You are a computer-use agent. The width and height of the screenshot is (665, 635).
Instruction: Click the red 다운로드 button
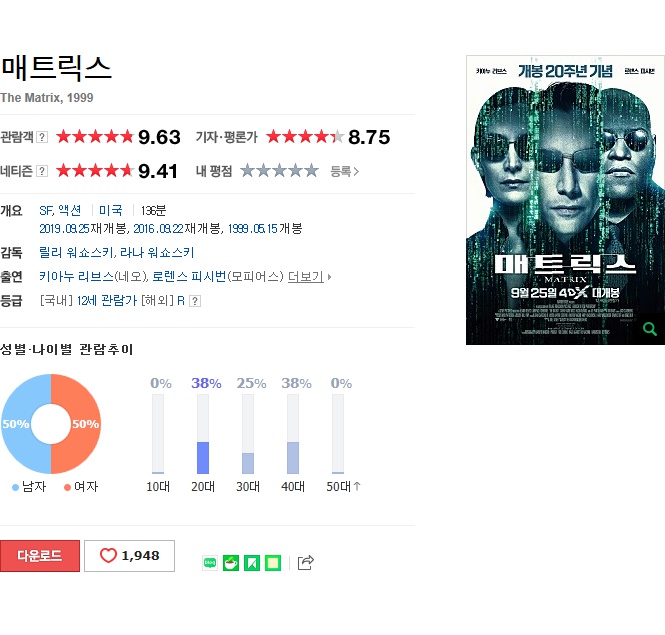coord(40,556)
